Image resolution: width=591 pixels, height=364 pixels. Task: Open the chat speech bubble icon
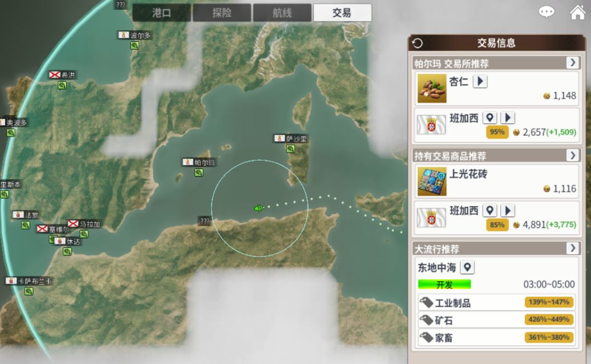tap(546, 11)
